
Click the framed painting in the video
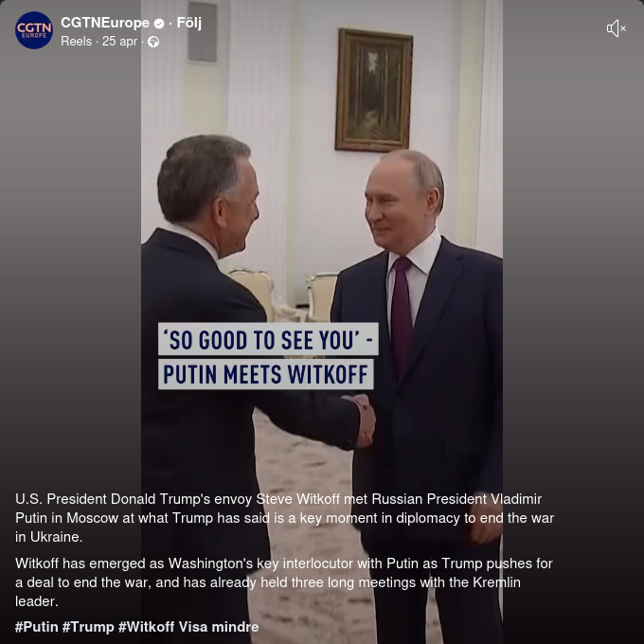point(374,90)
